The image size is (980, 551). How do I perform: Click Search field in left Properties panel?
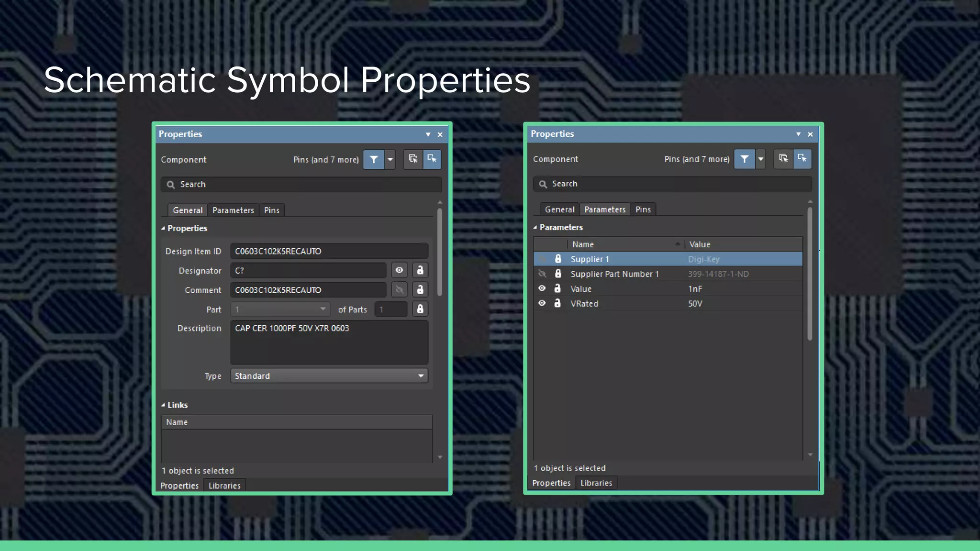pyautogui.click(x=301, y=185)
